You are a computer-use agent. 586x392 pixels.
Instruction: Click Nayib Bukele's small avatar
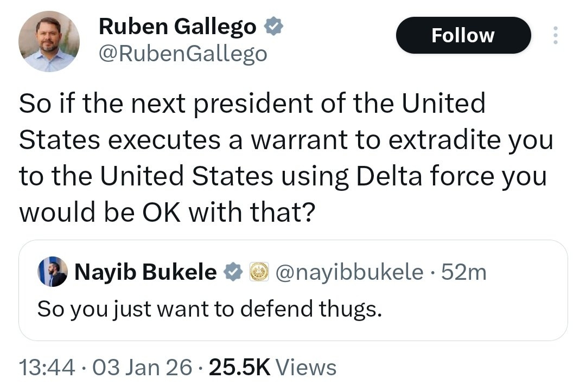[53, 272]
